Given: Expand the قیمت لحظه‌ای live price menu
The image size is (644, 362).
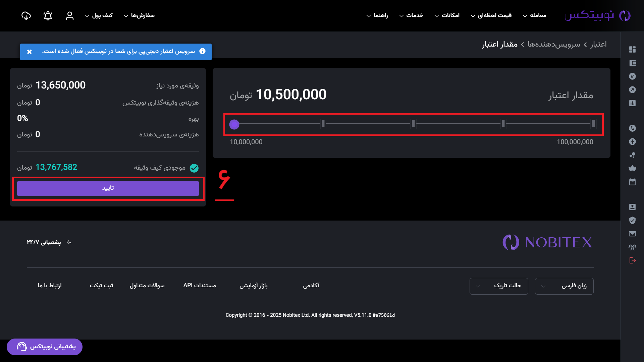Looking at the screenshot, I should (x=491, y=15).
